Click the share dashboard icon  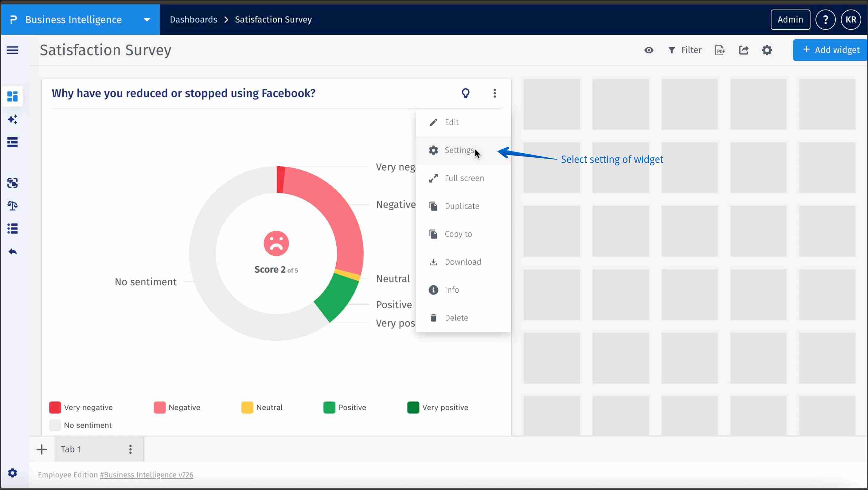(x=744, y=50)
